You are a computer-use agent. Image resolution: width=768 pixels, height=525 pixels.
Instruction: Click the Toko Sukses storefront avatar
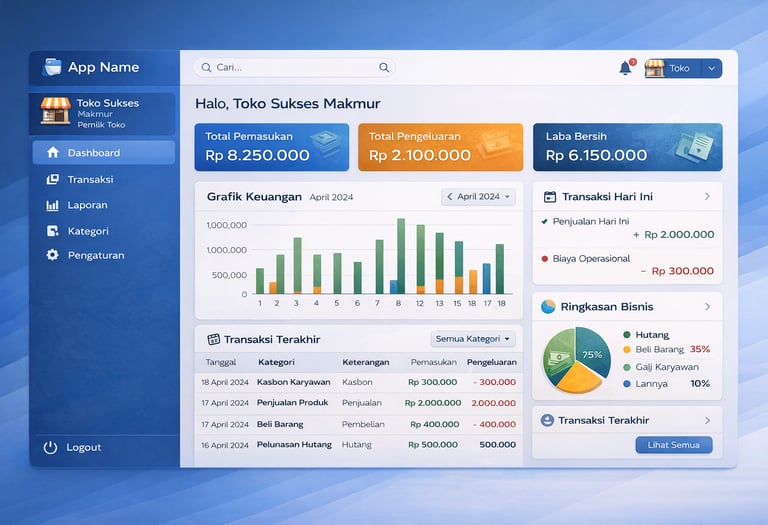55,110
